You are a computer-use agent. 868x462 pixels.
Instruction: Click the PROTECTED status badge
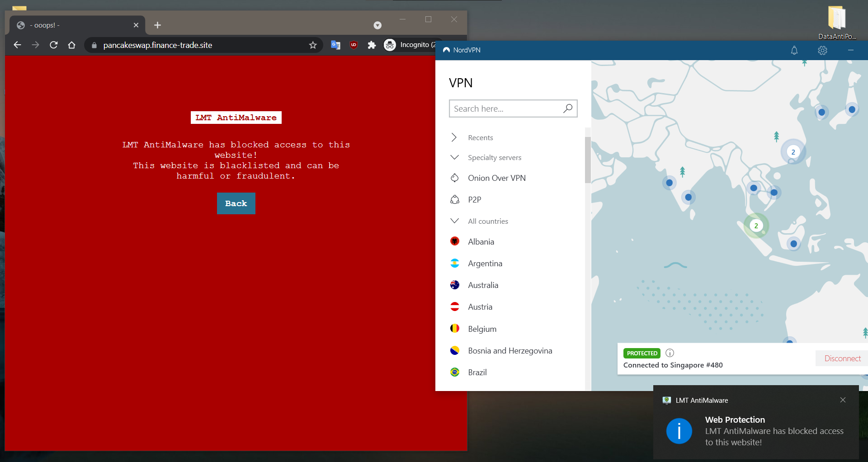(642, 353)
